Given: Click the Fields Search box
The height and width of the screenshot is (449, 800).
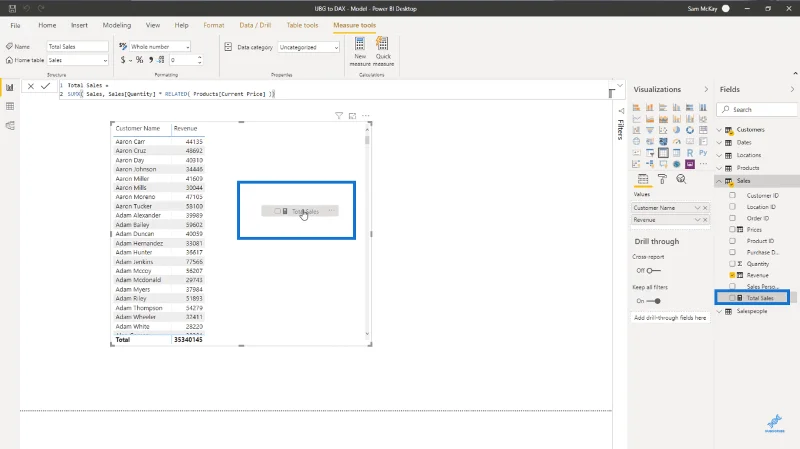Looking at the screenshot, I should [x=757, y=110].
